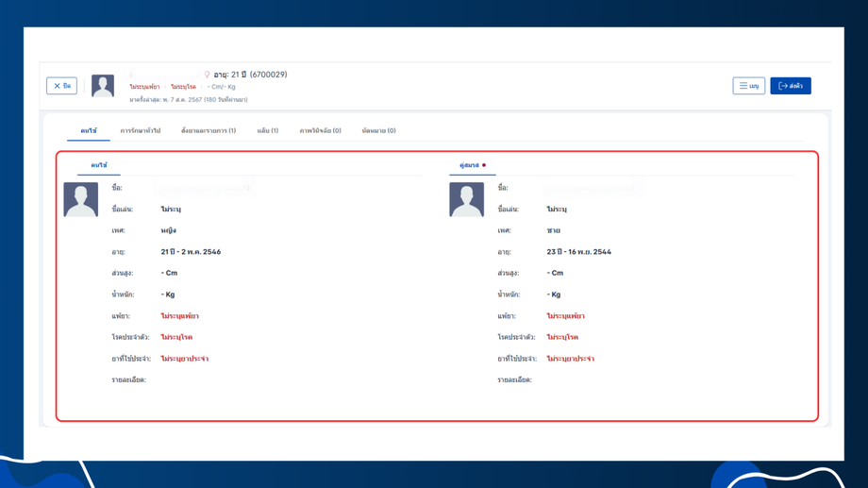This screenshot has height=488, width=868.
Task: Click the header text อายุ: 21 ปี (6700029)
Action: pos(250,75)
